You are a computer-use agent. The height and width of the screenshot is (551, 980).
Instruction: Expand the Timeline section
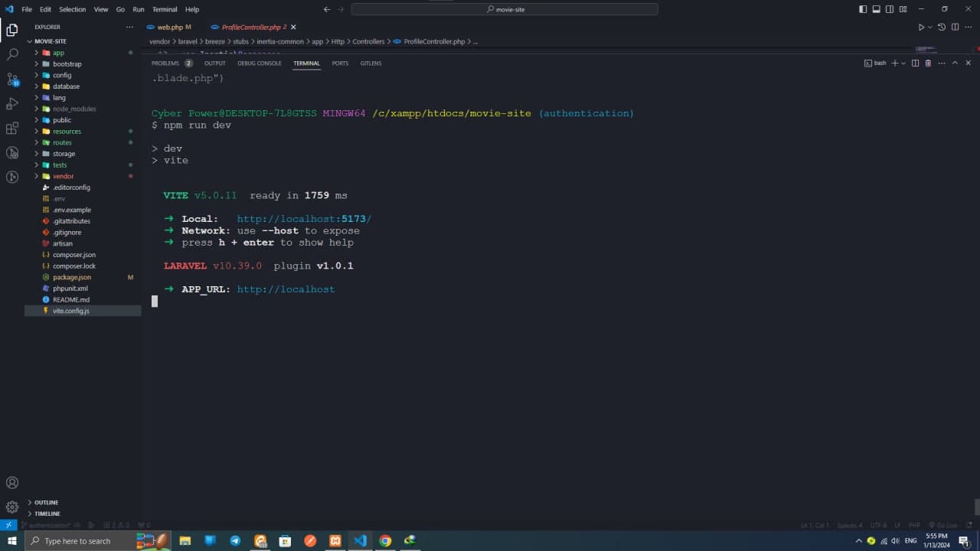47,514
